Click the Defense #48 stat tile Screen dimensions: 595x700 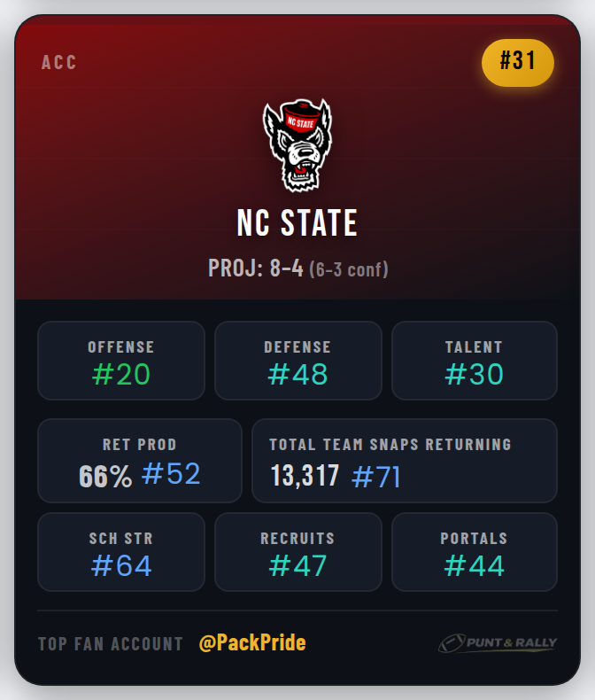[298, 361]
